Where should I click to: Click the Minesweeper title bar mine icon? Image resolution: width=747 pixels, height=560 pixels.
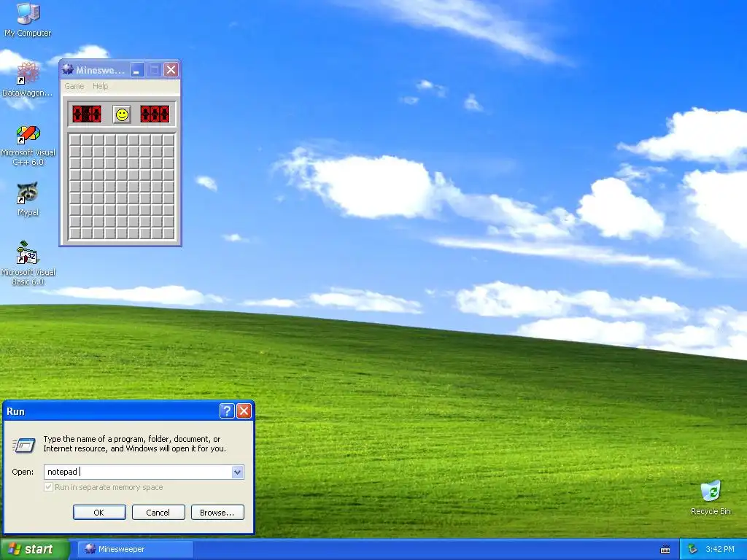(68, 69)
